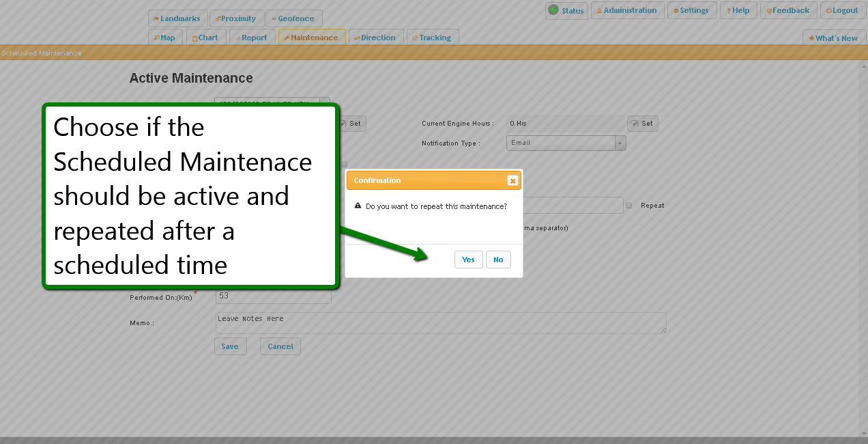Open the Landmarks tab
Viewport: 868px width, 444px height.
point(177,18)
